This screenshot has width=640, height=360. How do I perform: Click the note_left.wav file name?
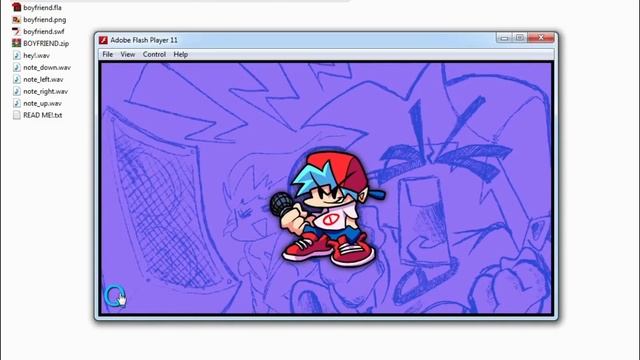(x=43, y=80)
